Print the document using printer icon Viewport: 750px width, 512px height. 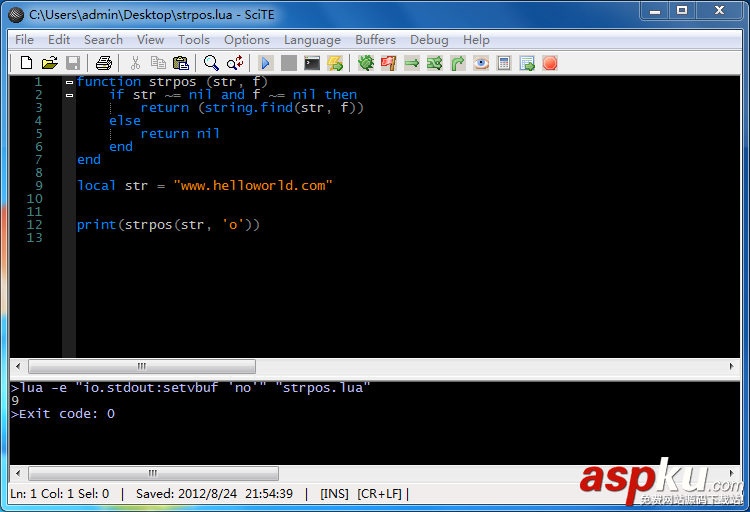104,63
